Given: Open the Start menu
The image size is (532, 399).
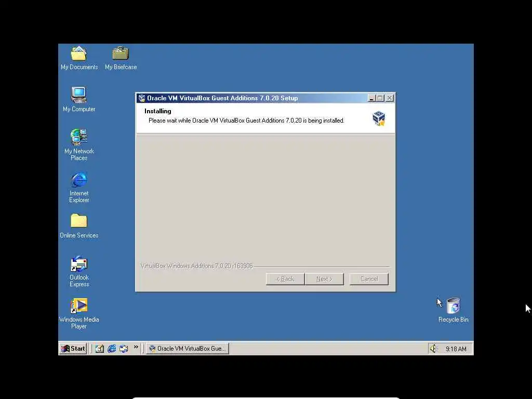Looking at the screenshot, I should point(73,349).
